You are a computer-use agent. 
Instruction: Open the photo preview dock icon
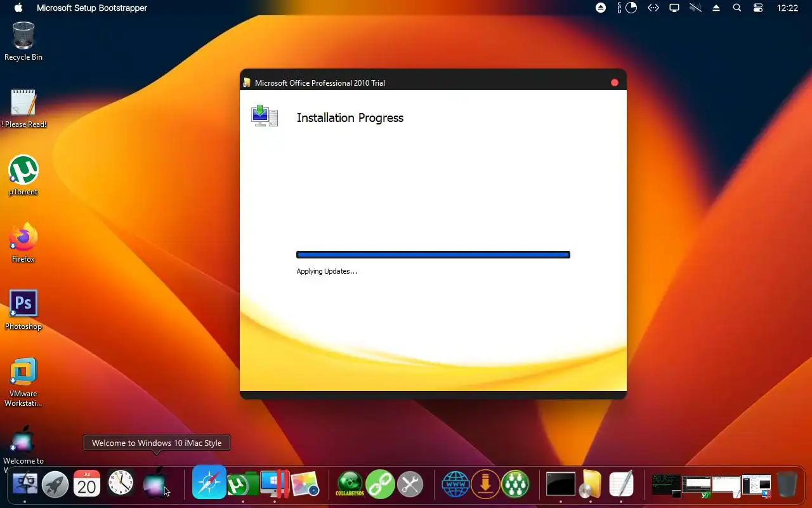click(304, 485)
